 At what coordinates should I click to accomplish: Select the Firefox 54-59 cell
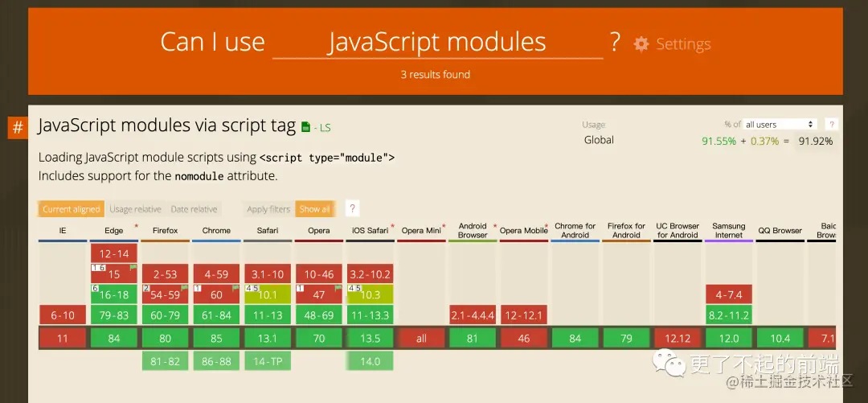165,294
